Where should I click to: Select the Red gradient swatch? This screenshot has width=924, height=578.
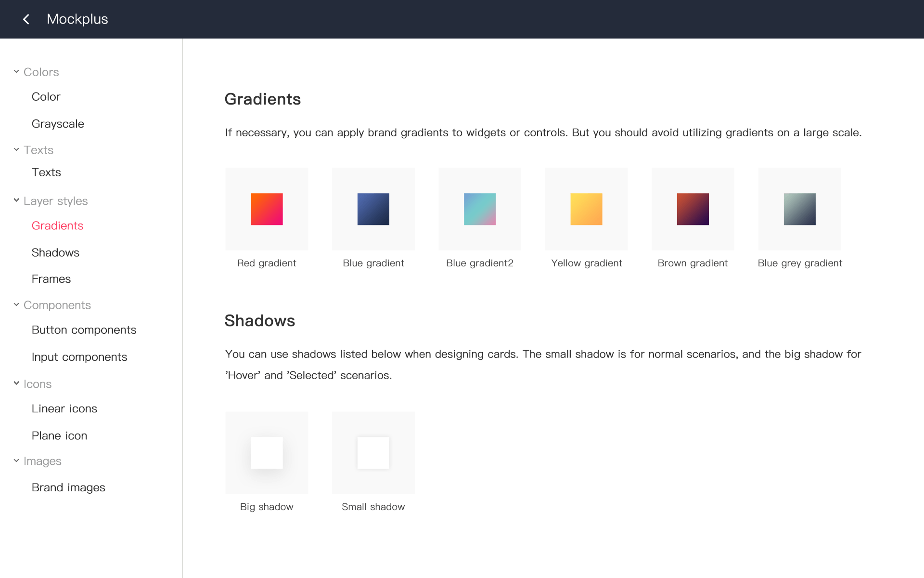point(266,209)
